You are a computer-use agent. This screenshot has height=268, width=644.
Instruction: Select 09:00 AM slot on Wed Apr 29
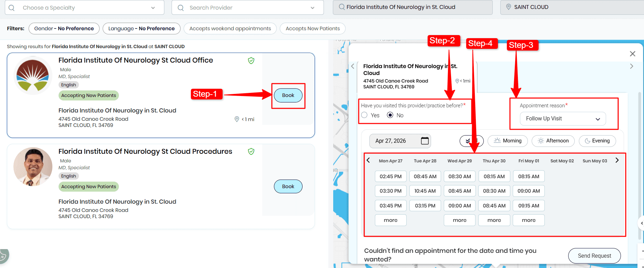coord(460,206)
